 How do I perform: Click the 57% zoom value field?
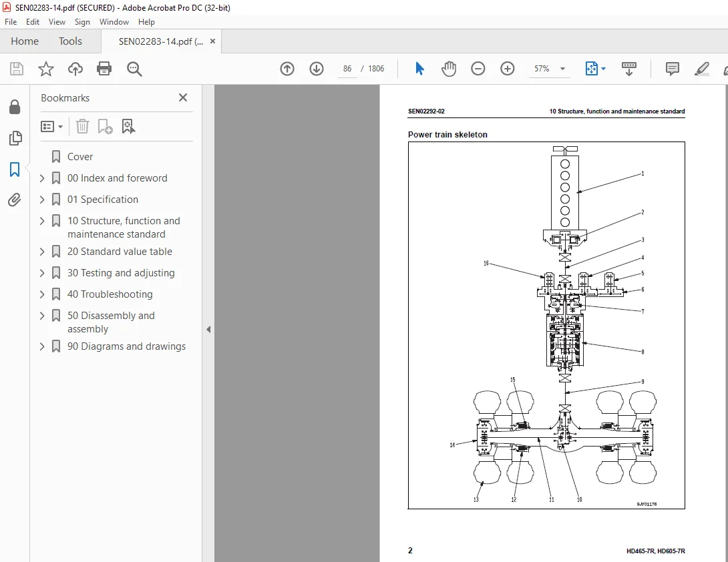(x=542, y=69)
